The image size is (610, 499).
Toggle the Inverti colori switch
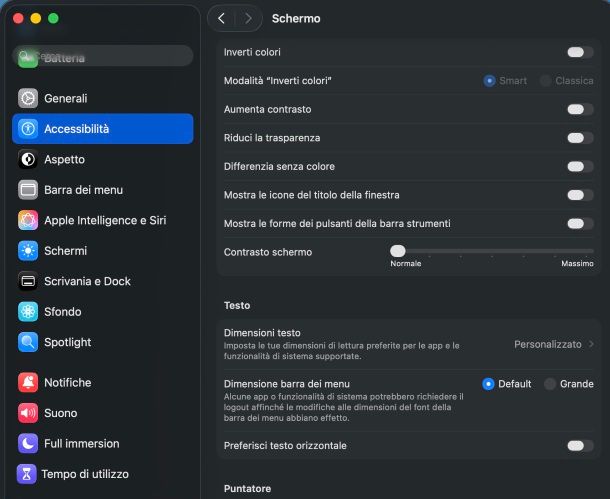click(x=580, y=52)
